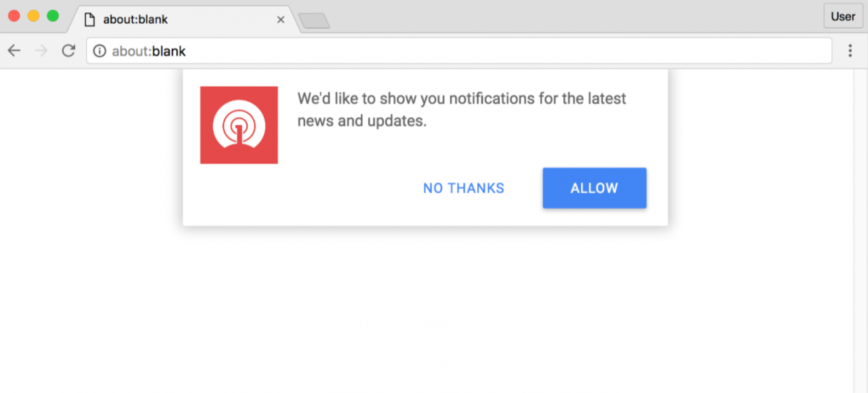The width and height of the screenshot is (868, 393).
Task: Open the Chrome three-dot menu
Action: click(x=850, y=51)
